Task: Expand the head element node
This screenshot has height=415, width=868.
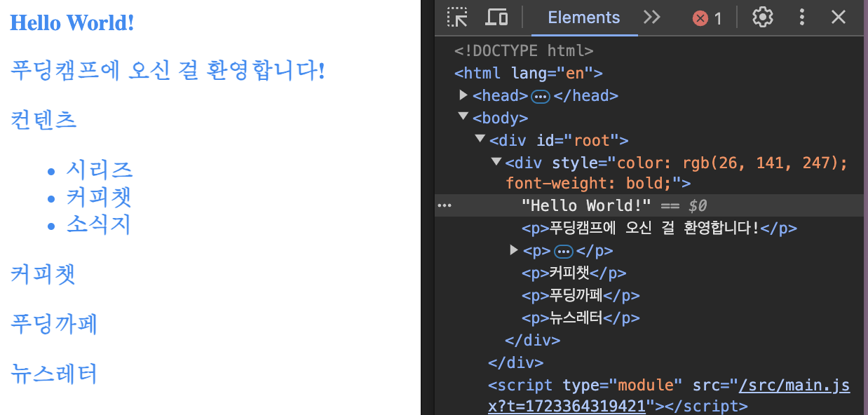Action: click(x=463, y=95)
